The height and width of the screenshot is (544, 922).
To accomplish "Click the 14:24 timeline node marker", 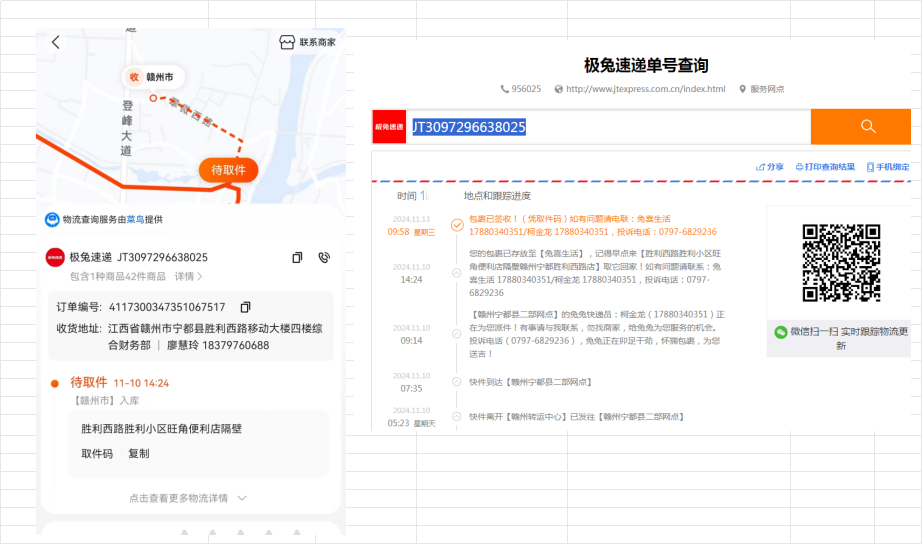I will point(456,273).
